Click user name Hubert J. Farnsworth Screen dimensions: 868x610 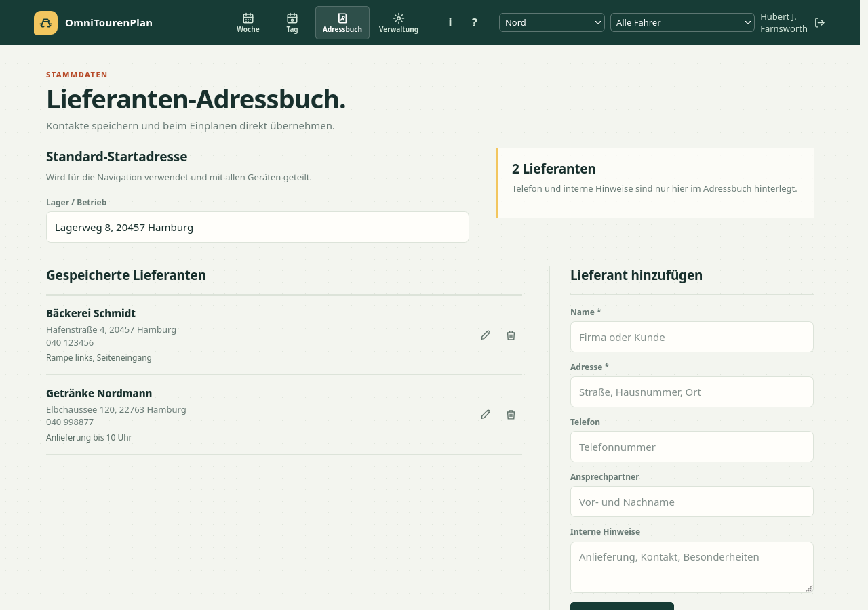(x=784, y=22)
